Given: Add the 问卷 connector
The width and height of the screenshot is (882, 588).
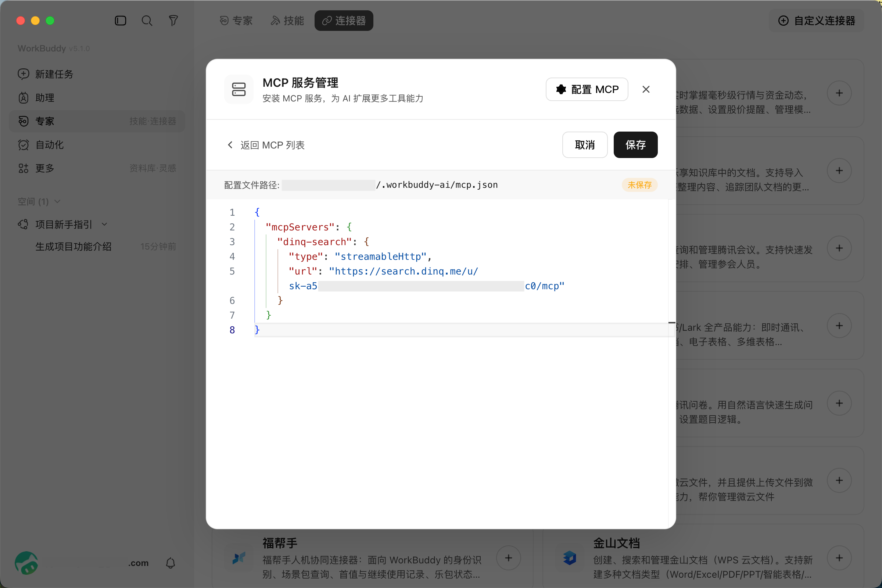Looking at the screenshot, I should [x=839, y=404].
